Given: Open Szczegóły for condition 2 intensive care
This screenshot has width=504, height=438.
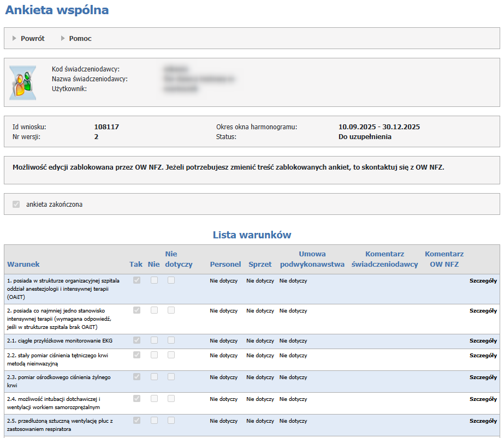Looking at the screenshot, I should [x=483, y=311].
